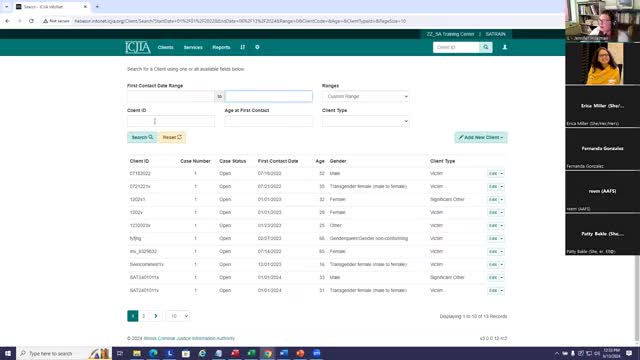Focus the Age at First Contact field
Image resolution: width=640 pixels, height=360 pixels.
pos(269,121)
